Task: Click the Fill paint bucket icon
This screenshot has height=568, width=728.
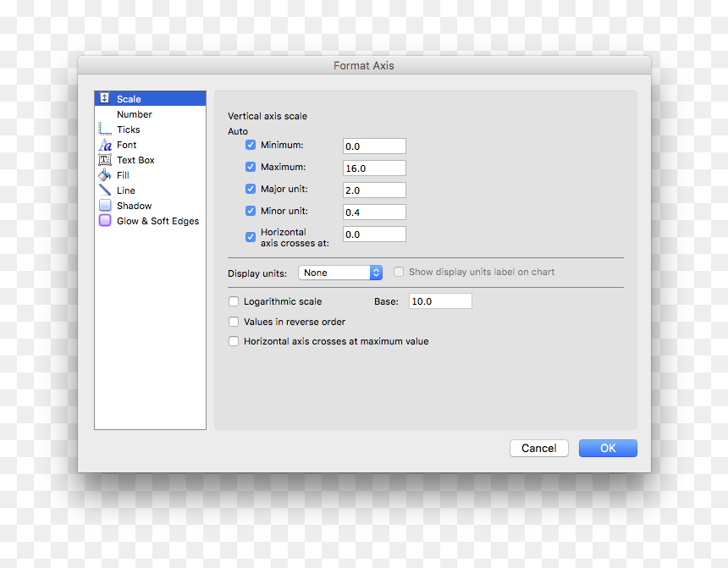Action: pyautogui.click(x=105, y=175)
